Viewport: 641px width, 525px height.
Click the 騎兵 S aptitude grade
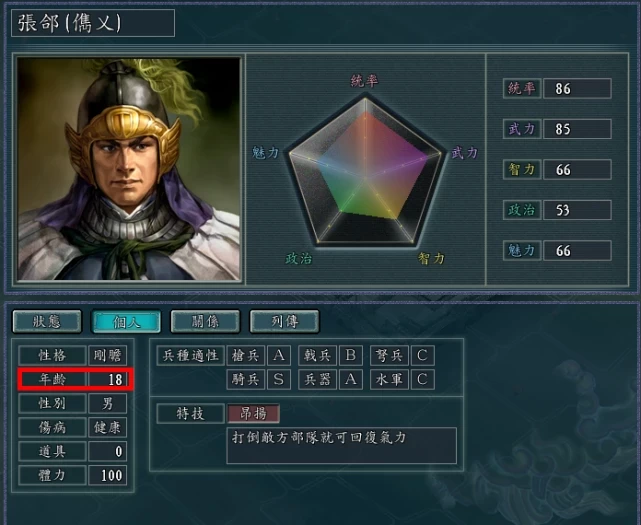[x=279, y=379]
